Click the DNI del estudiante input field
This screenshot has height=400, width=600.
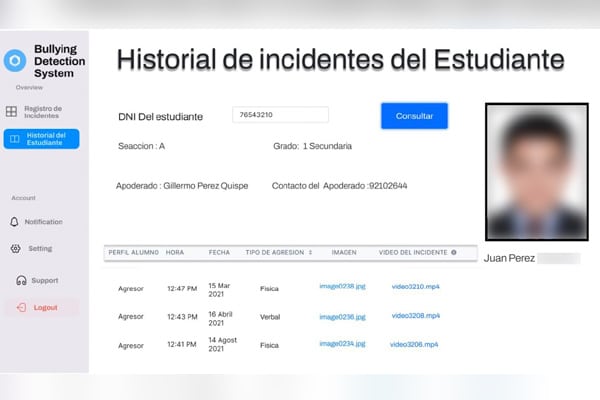click(x=280, y=116)
